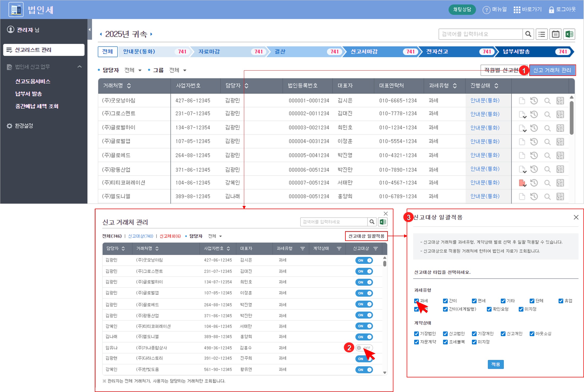Open history icon for (주)굿모닝아침 row
Image resolution: width=584 pixels, height=392 pixels.
pos(534,101)
